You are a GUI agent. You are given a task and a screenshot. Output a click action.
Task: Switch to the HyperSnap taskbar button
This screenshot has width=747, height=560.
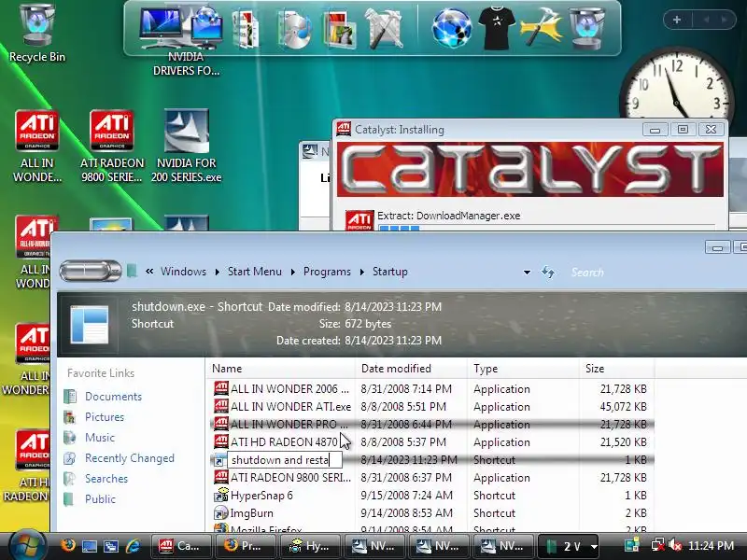point(310,546)
